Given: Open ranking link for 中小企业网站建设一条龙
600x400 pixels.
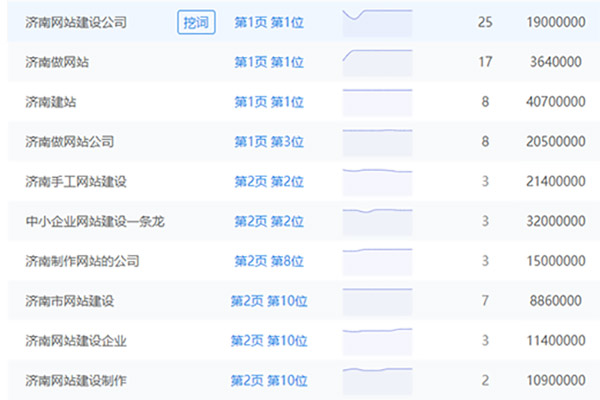Looking at the screenshot, I should click(269, 222).
